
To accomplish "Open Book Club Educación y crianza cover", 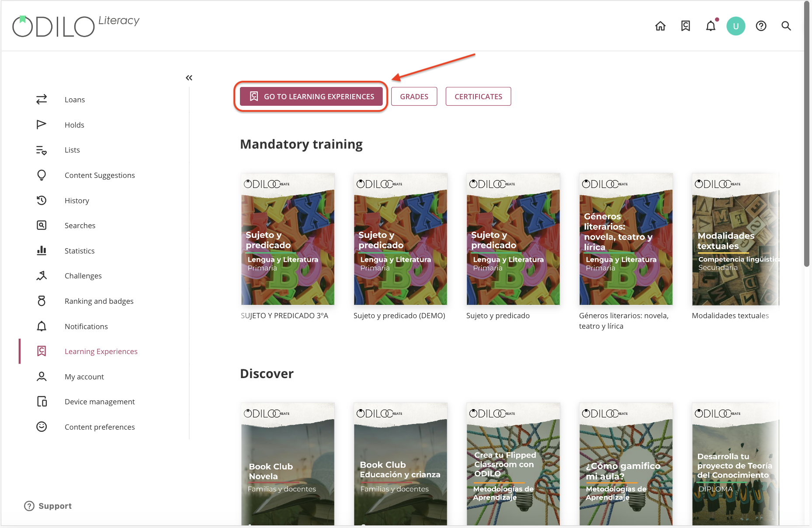I will 401,464.
